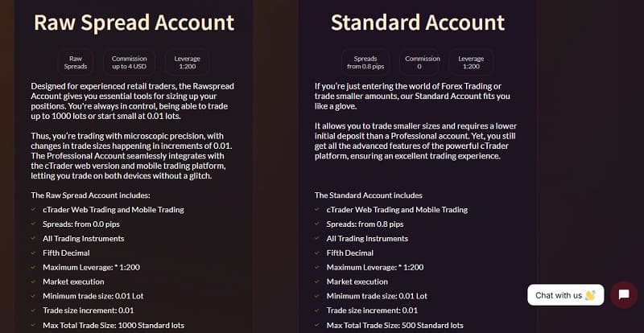The width and height of the screenshot is (644, 333).
Task: Click the 'Raw Spread Account' heading
Action: (x=134, y=23)
